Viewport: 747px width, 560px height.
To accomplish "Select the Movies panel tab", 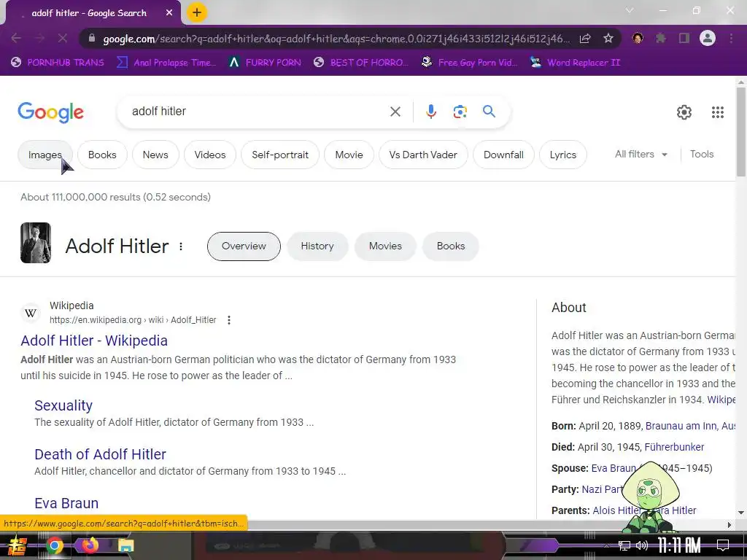I will [385, 246].
